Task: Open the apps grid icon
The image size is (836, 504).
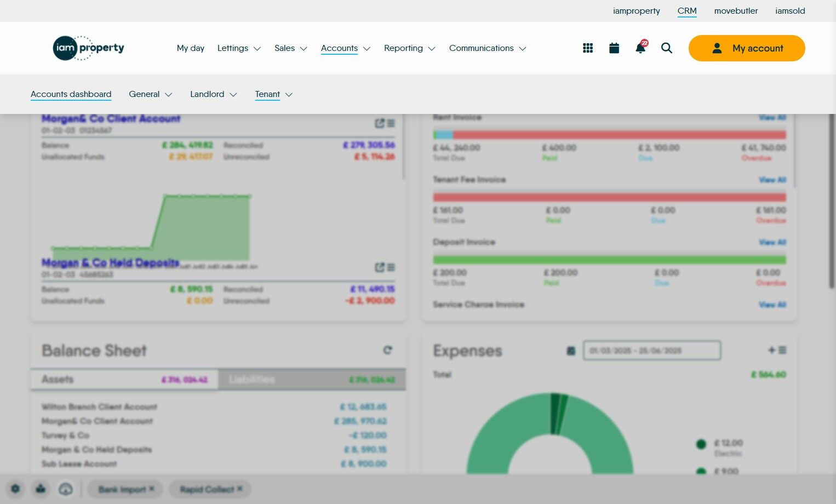Action: point(588,48)
